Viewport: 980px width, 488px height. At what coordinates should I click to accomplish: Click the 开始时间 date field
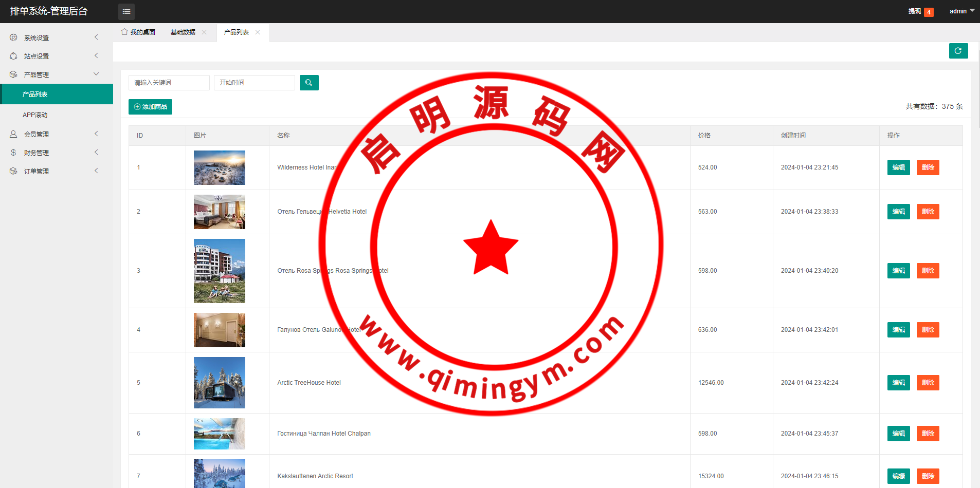pos(254,83)
